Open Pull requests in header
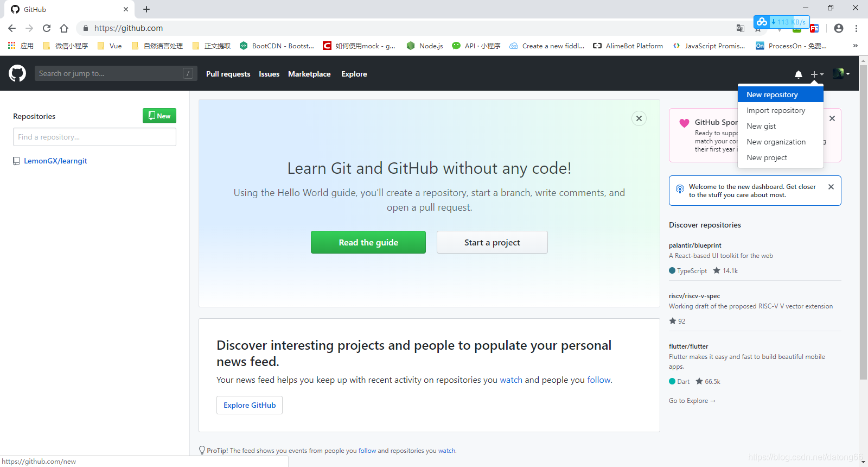The width and height of the screenshot is (868, 467). click(228, 74)
